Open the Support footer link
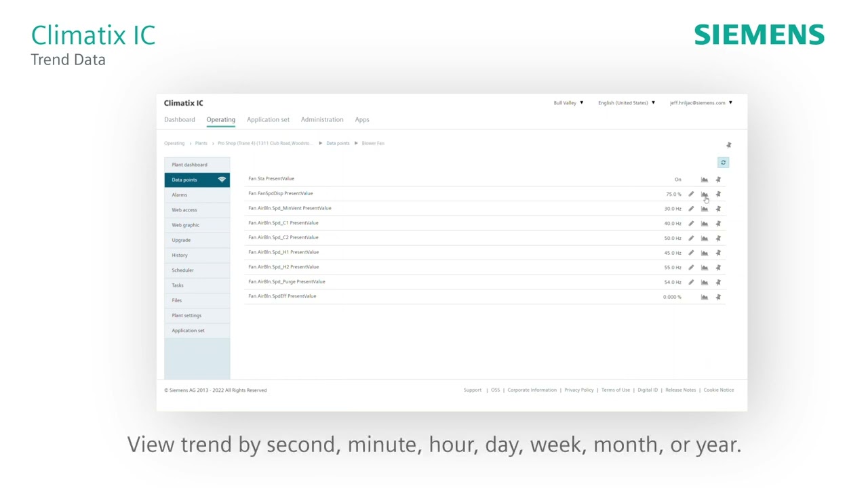The height and width of the screenshot is (488, 868). pos(473,390)
